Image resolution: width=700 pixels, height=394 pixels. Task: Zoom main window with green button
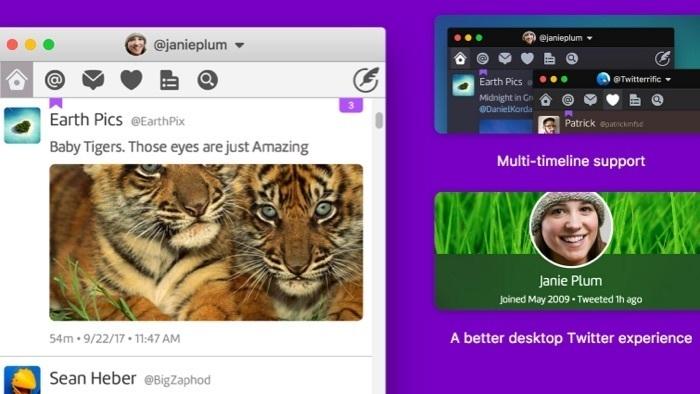(x=49, y=45)
